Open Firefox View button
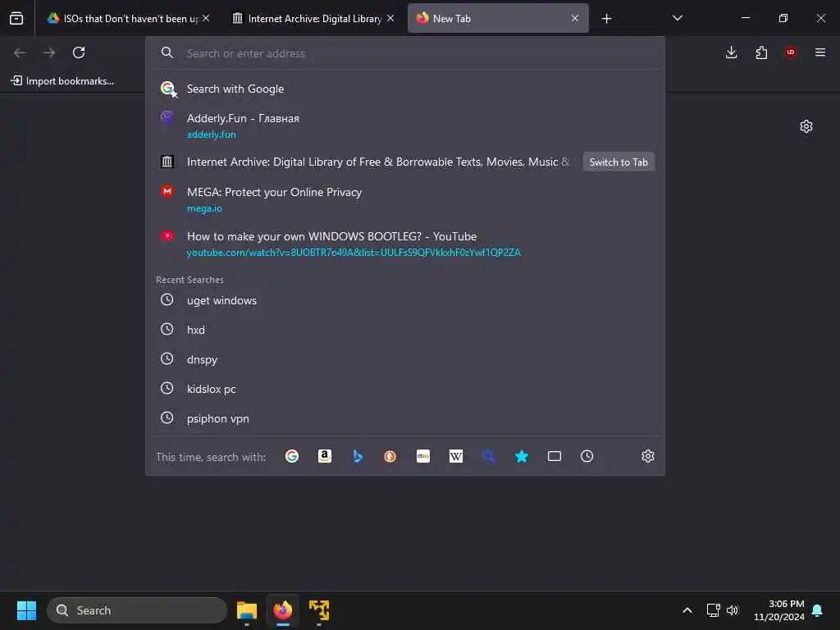Image resolution: width=840 pixels, height=630 pixels. click(x=16, y=18)
